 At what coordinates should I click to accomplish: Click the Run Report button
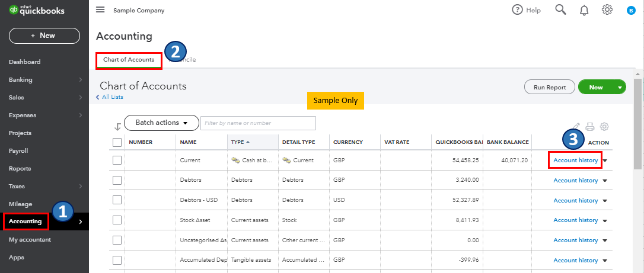(549, 87)
